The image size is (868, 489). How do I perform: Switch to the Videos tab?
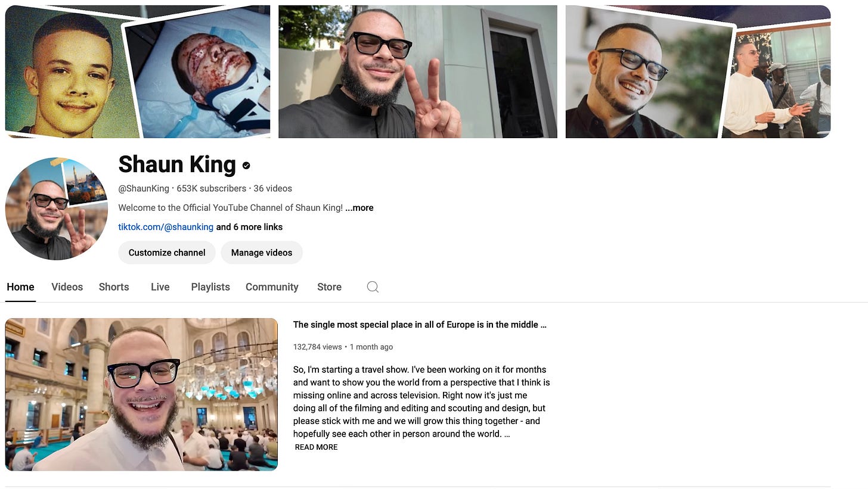point(67,287)
